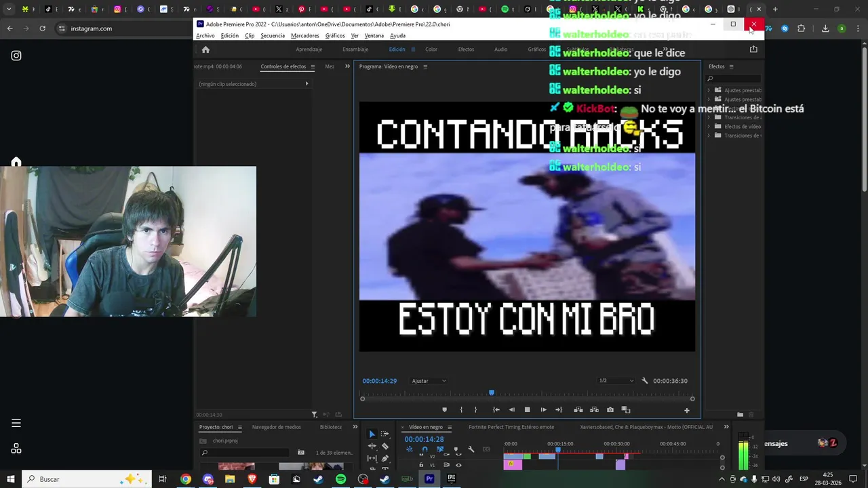Viewport: 868px width, 488px height.
Task: Go to Out point in the Program monitor
Action: [559, 409]
